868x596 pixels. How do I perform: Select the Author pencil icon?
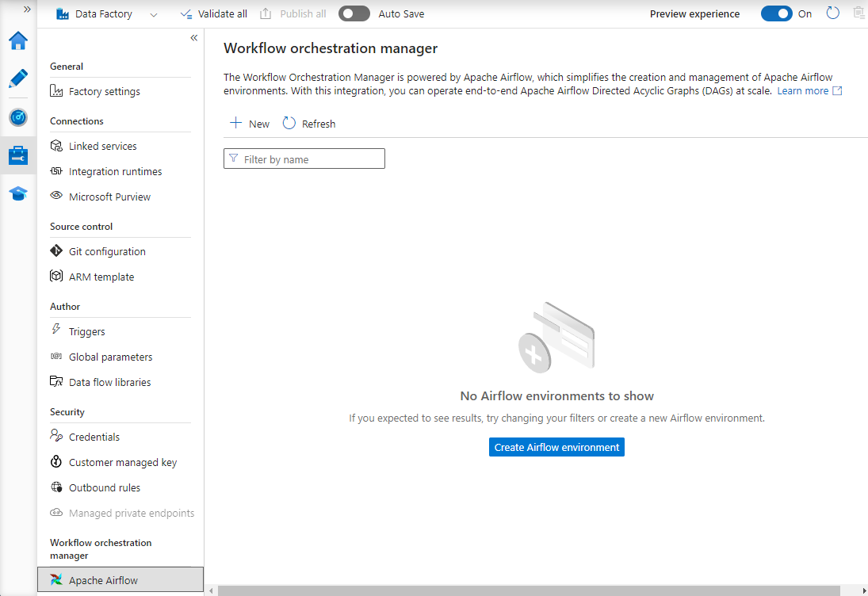coord(17,78)
